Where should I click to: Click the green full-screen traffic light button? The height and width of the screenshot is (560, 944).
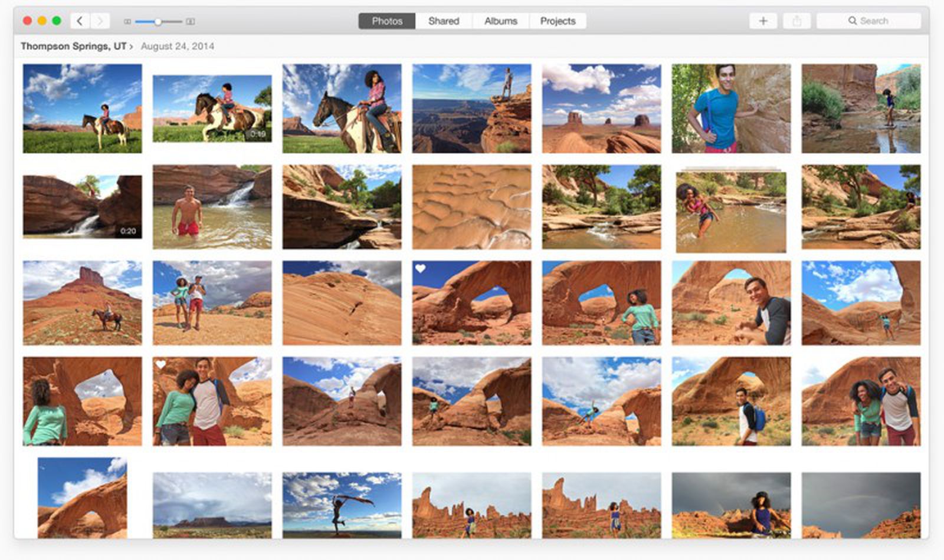pos(57,19)
